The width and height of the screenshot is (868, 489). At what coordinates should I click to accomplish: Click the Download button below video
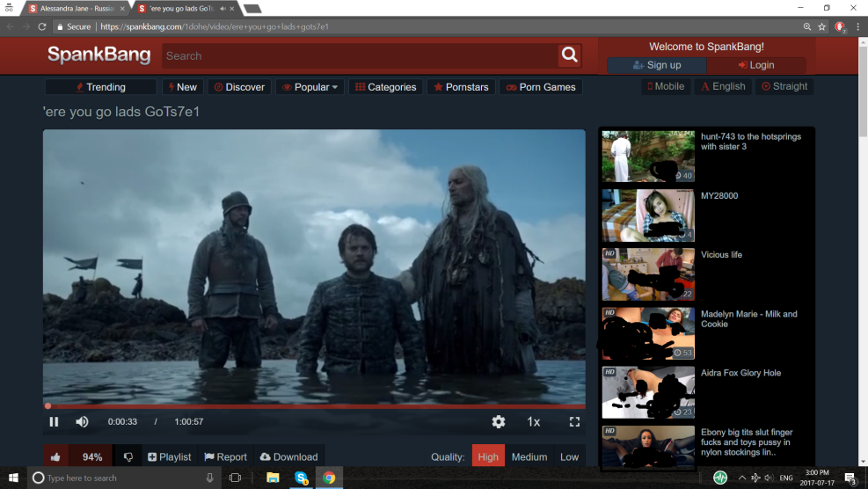(x=288, y=457)
